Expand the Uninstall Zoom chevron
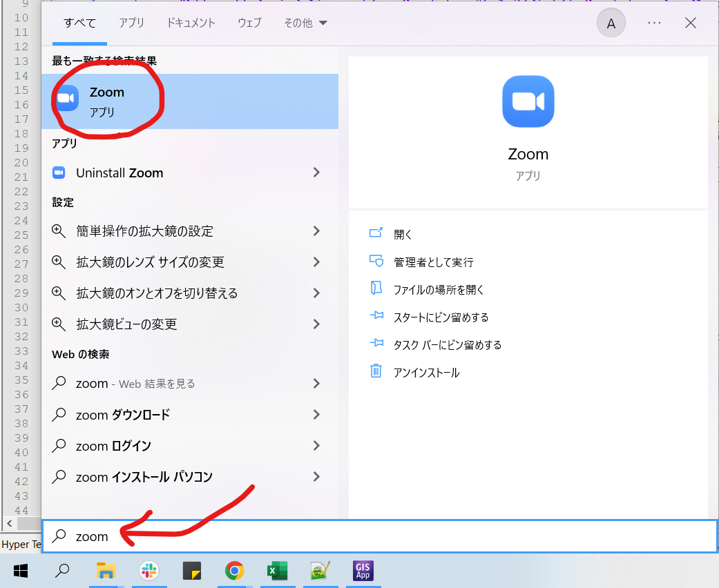 tap(316, 173)
